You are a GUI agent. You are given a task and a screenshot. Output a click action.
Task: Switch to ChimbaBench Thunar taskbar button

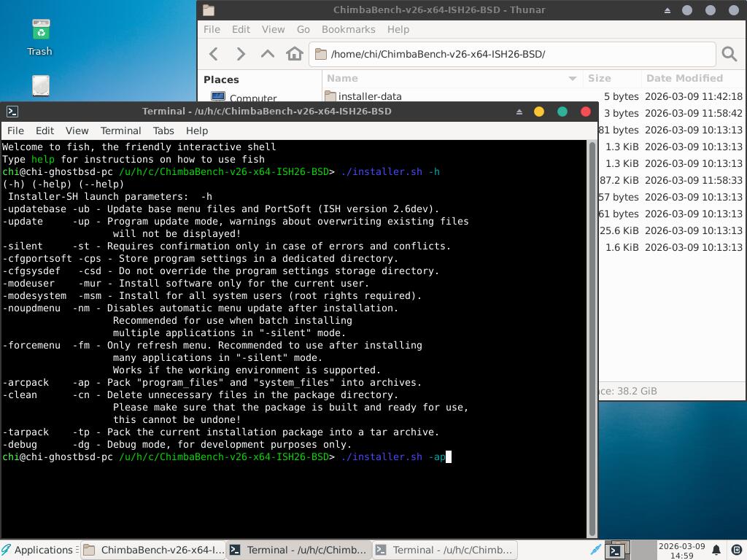click(x=153, y=550)
